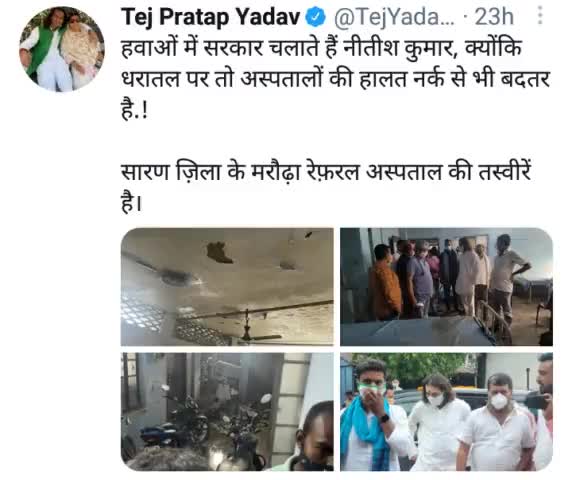View the photo of masked men in white
The width and height of the screenshot is (572, 480).
click(446, 411)
